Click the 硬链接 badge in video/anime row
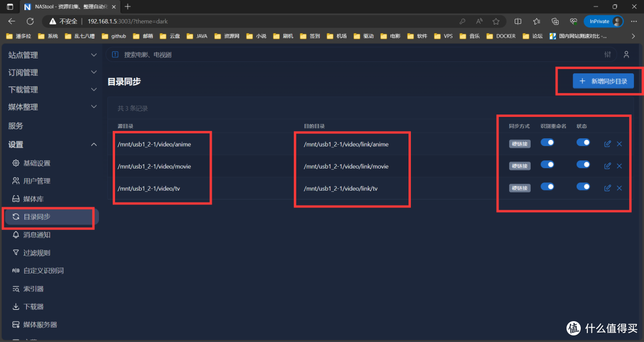Viewport: 644px width, 342px height. [519, 144]
